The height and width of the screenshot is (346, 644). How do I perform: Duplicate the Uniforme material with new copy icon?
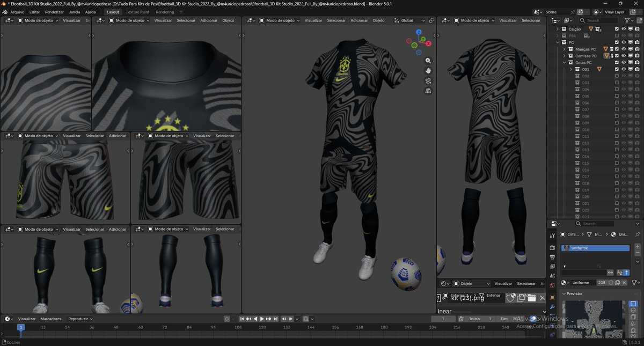tap(618, 283)
